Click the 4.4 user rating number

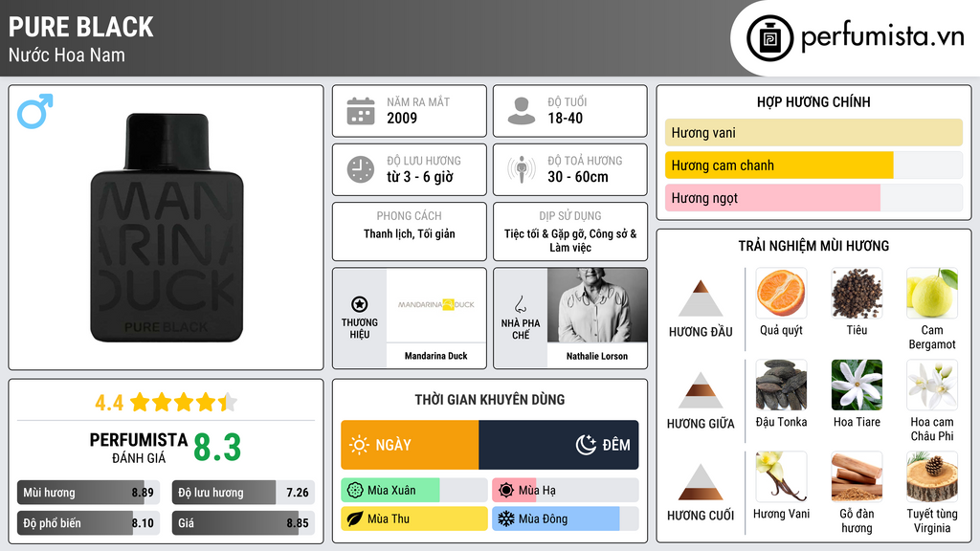(x=109, y=403)
